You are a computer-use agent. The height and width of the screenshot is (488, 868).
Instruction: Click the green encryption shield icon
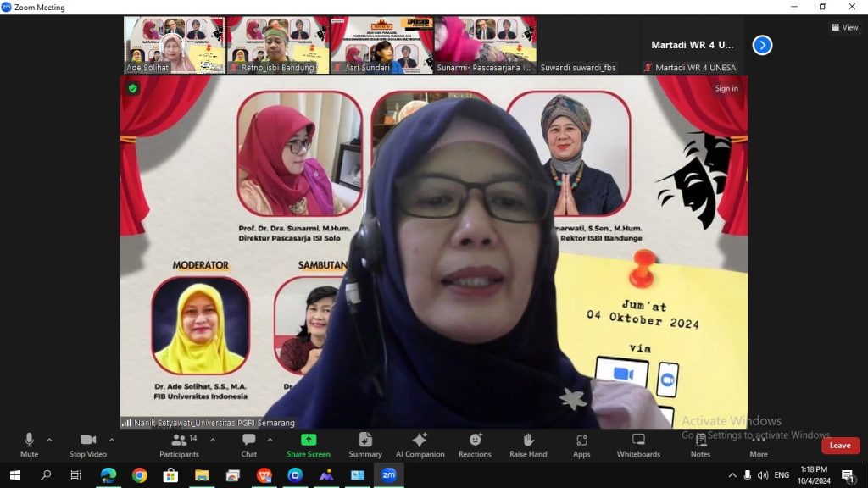pyautogui.click(x=132, y=88)
